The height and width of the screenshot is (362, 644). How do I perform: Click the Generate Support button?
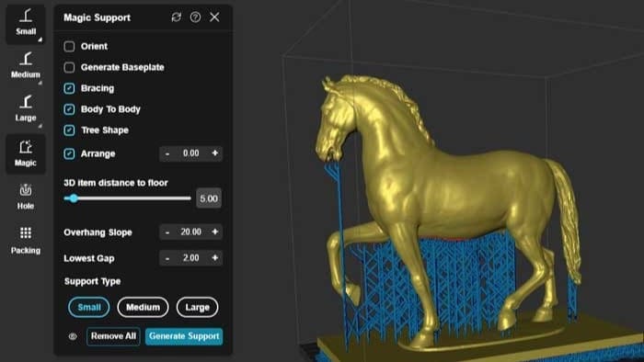pyautogui.click(x=184, y=336)
